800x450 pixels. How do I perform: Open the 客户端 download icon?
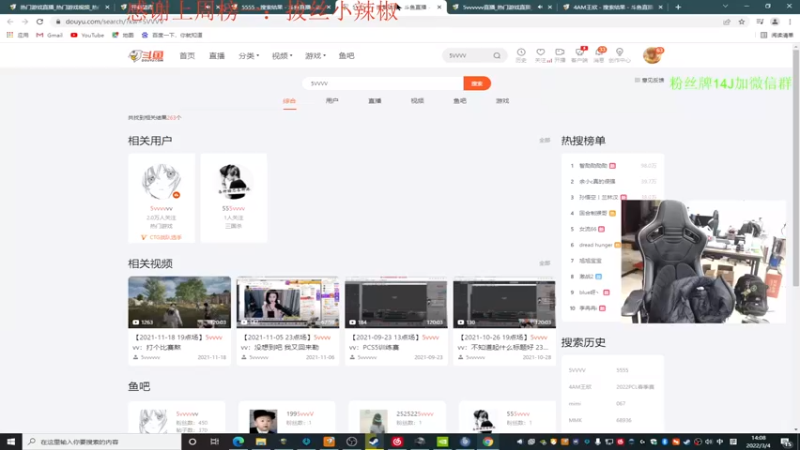(579, 55)
